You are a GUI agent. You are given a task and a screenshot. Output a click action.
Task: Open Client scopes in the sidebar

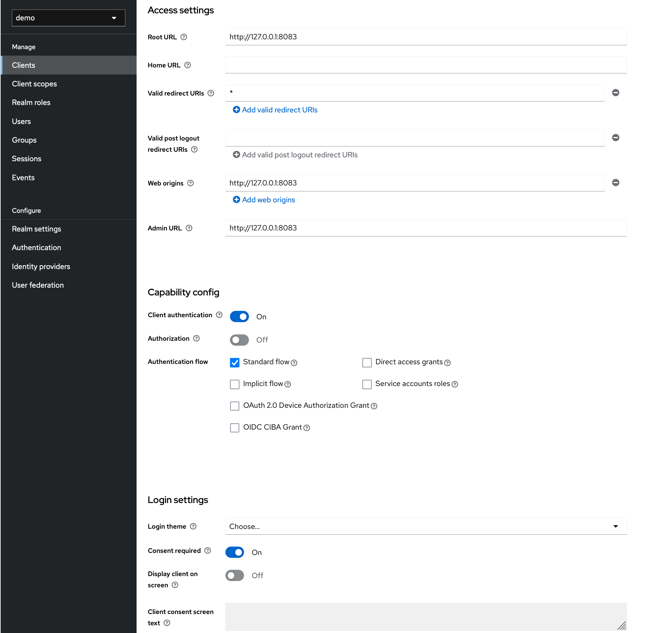[68, 84]
